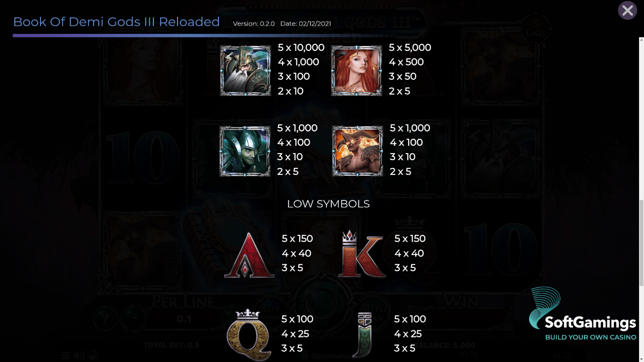This screenshot has width=644, height=362.
Task: Click the paytable vertical scrollbar thumb
Action: tap(641, 243)
